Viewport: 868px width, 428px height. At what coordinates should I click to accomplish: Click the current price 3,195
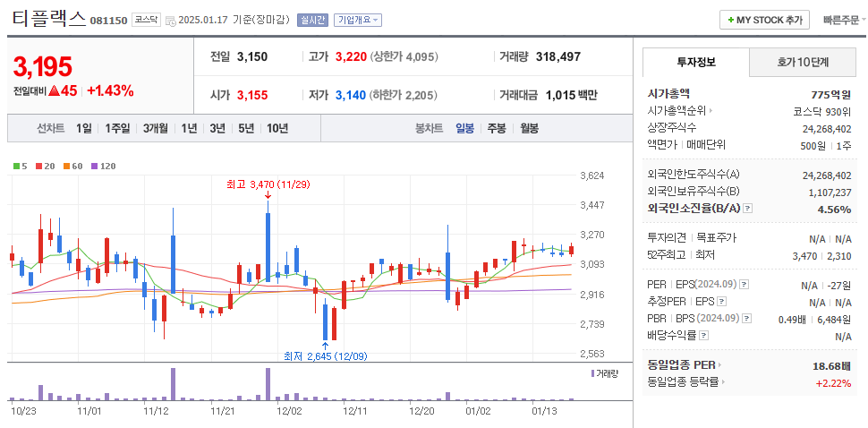pyautogui.click(x=43, y=67)
